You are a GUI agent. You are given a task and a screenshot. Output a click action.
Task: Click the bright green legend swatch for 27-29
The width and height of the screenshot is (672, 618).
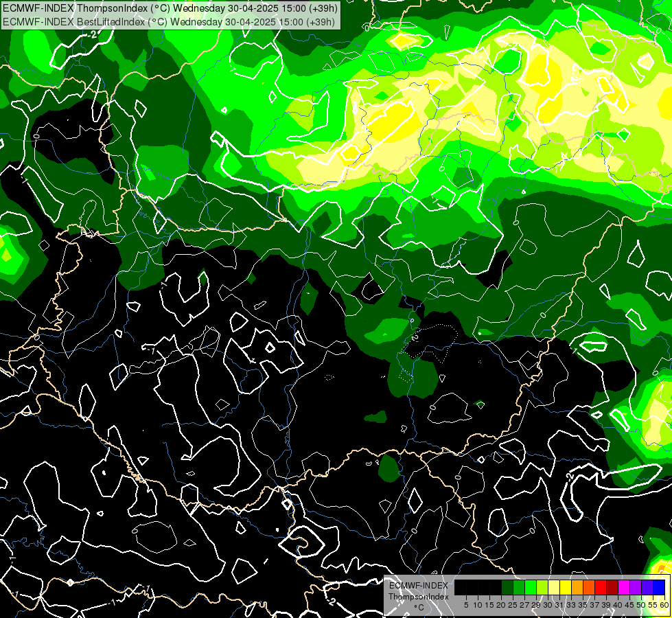click(x=531, y=588)
